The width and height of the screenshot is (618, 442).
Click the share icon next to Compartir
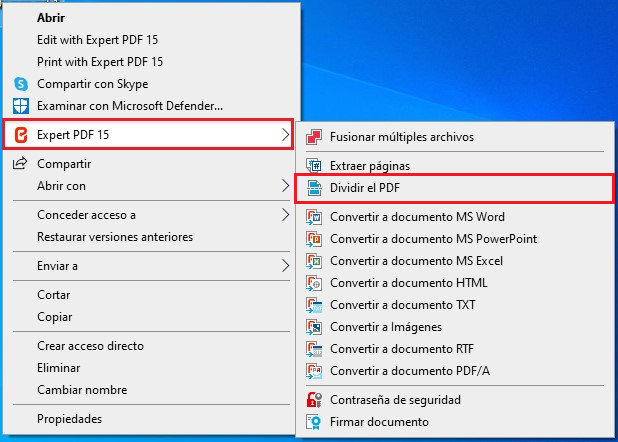tap(20, 164)
